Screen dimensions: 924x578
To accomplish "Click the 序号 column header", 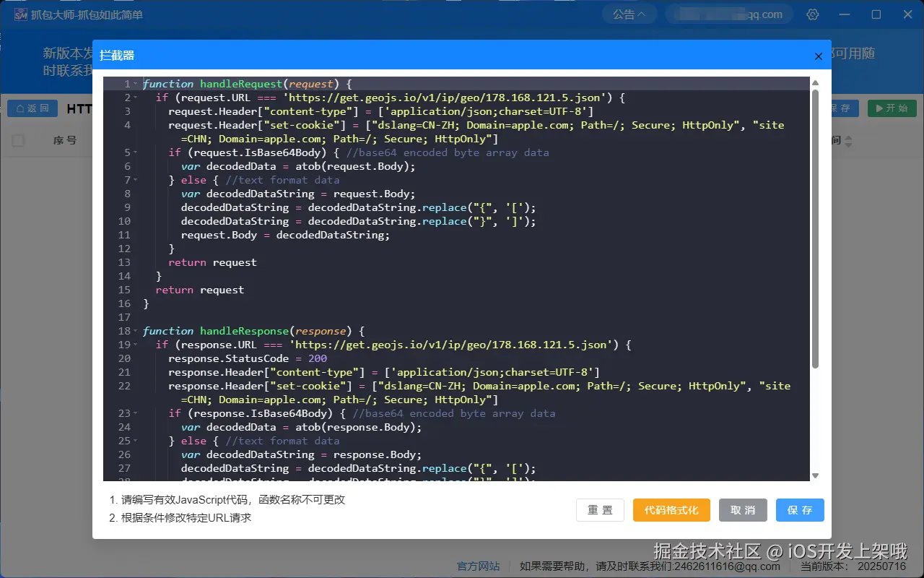I will [x=65, y=141].
